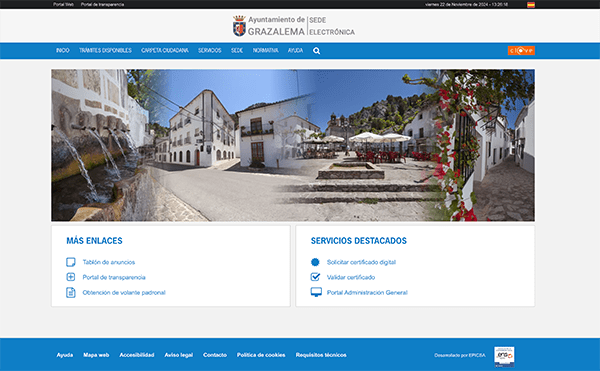
Task: Open the SERVICIOS menu
Action: (x=210, y=50)
